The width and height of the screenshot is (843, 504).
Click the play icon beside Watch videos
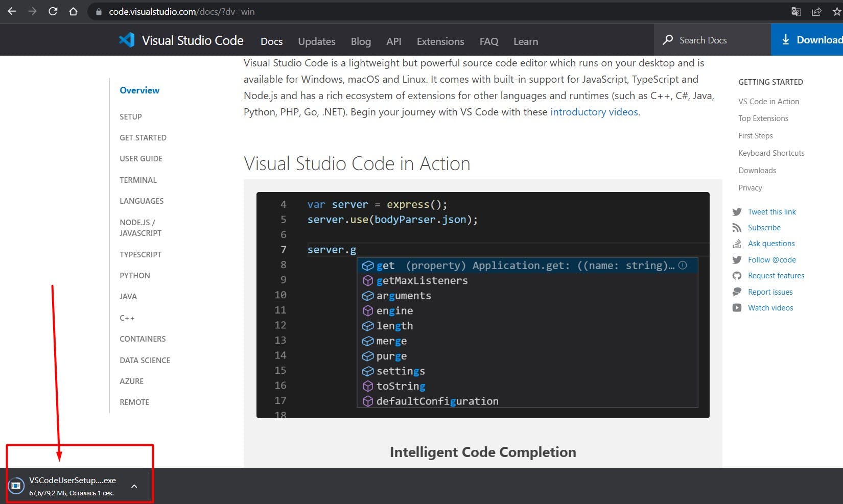click(x=737, y=308)
